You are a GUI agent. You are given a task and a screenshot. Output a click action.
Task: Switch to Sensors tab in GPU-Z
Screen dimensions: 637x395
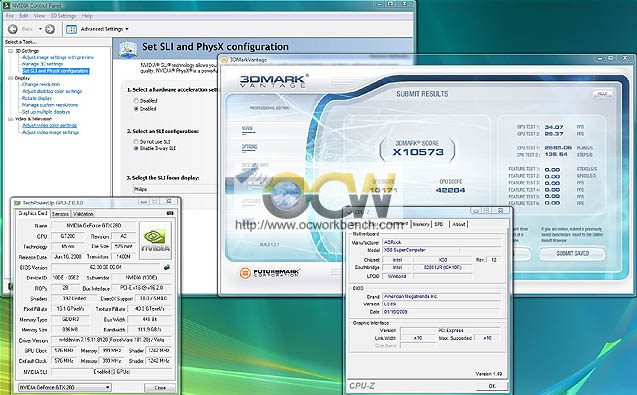point(61,214)
